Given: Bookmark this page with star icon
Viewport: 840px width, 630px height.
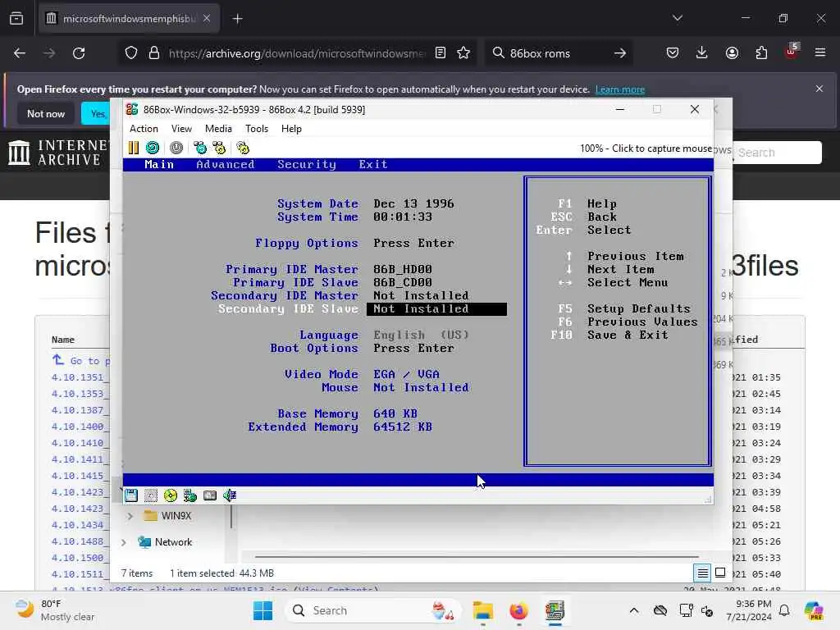Looking at the screenshot, I should pos(463,53).
